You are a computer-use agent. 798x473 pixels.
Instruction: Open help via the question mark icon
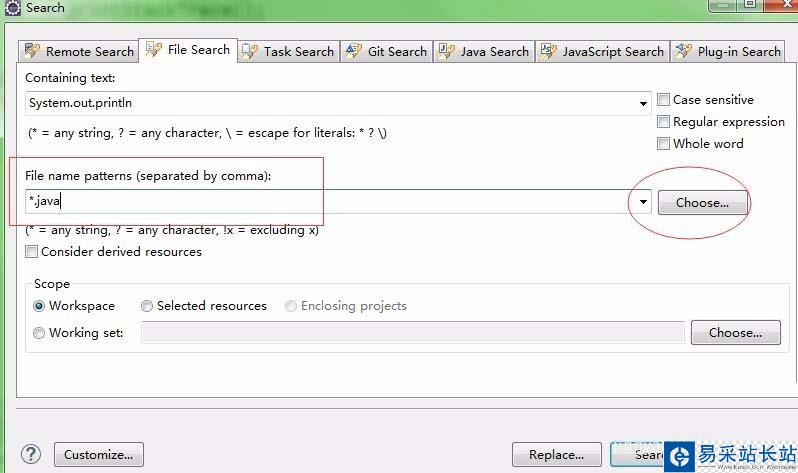point(31,454)
